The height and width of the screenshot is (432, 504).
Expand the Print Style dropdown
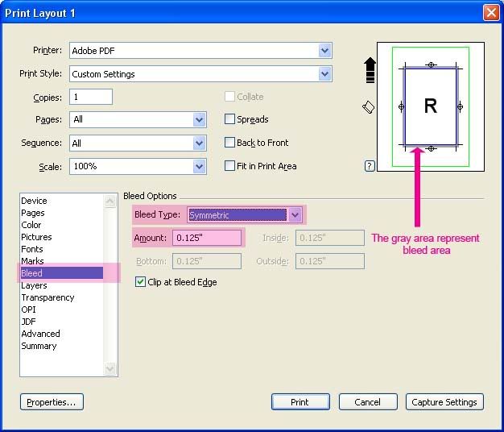[x=324, y=74]
